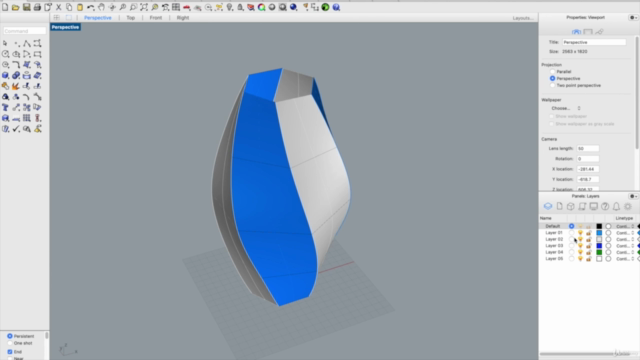Select the Rectangle tool
The image size is (640, 360).
(37, 54)
